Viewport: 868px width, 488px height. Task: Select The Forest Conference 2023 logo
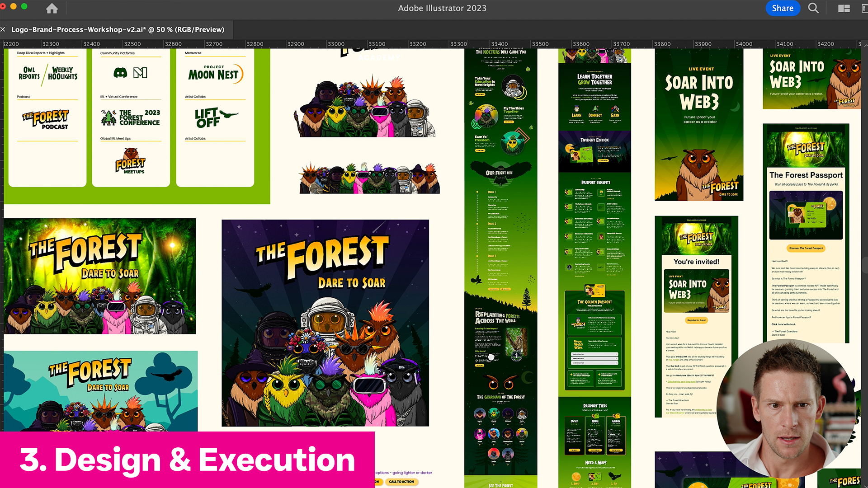pyautogui.click(x=131, y=117)
